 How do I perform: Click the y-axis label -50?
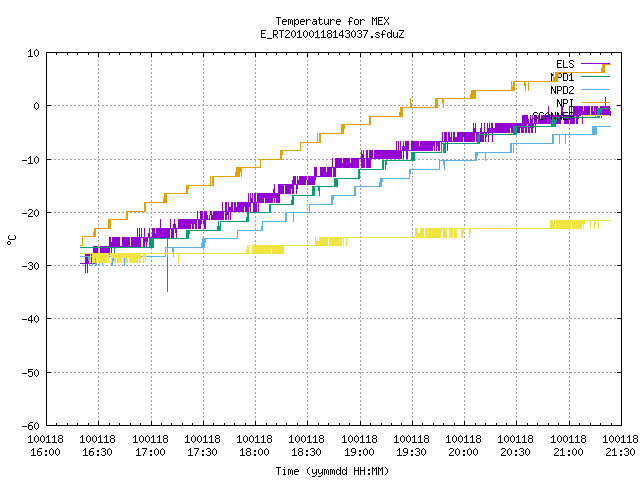pyautogui.click(x=31, y=373)
